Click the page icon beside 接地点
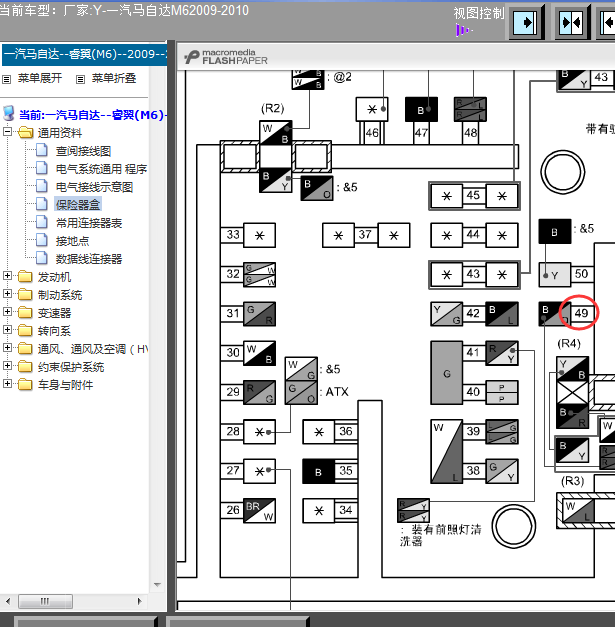Viewport: 615px width, 627px height. coord(42,241)
